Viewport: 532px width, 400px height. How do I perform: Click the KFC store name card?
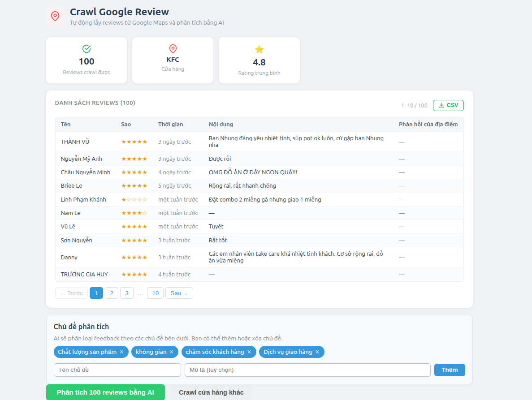pos(173,60)
